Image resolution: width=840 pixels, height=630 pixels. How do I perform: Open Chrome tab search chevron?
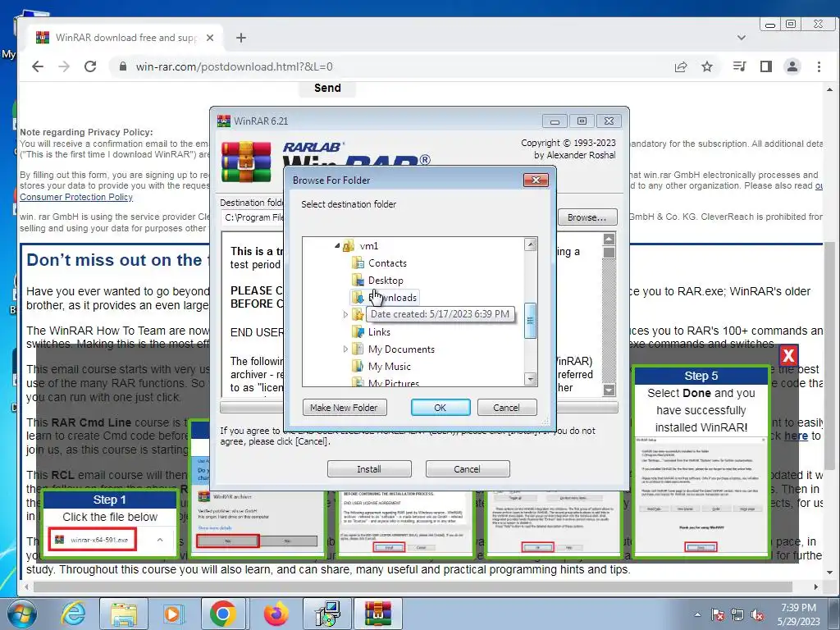742,38
